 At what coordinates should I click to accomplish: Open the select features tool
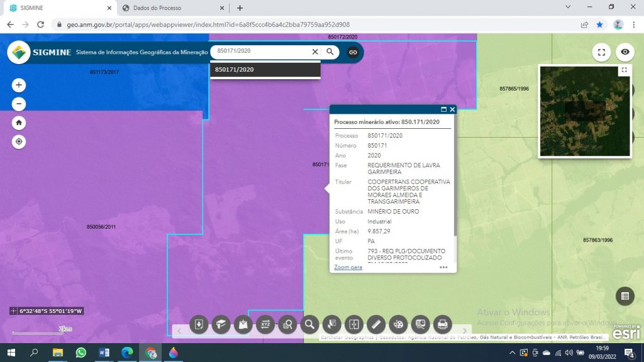[x=332, y=324]
